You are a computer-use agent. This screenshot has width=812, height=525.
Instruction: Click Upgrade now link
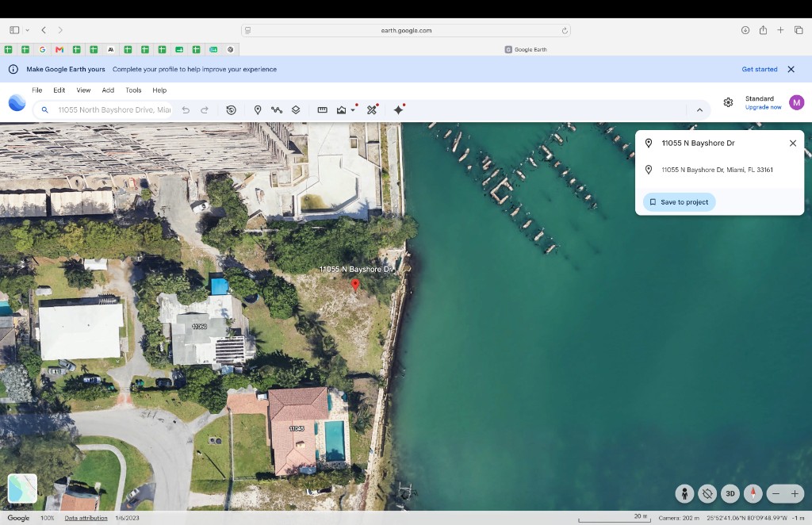pyautogui.click(x=763, y=107)
